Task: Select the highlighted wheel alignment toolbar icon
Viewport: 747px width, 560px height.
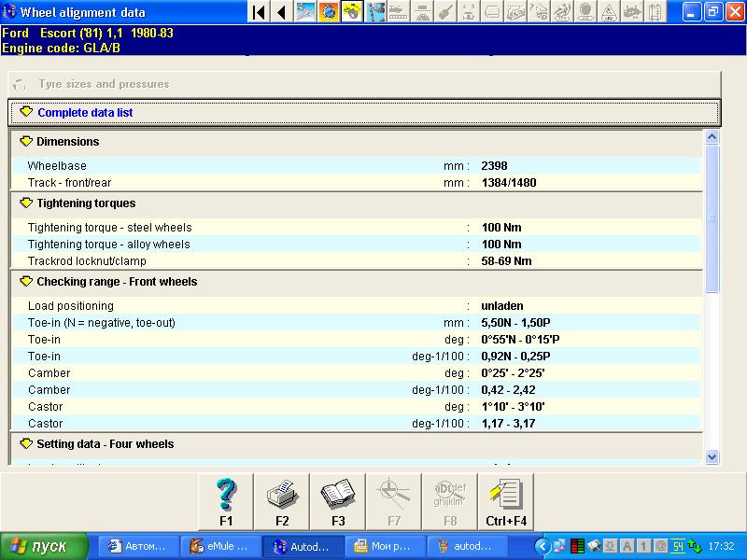Action: (x=352, y=12)
